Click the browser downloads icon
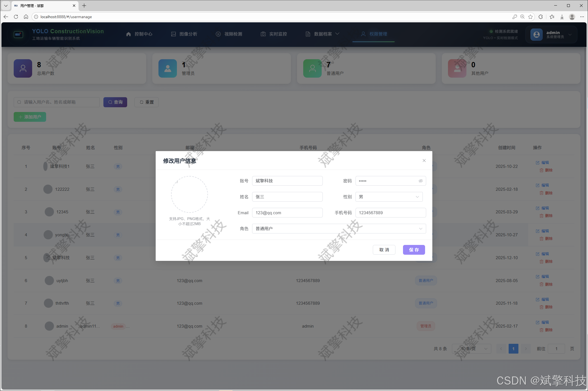 pos(562,17)
